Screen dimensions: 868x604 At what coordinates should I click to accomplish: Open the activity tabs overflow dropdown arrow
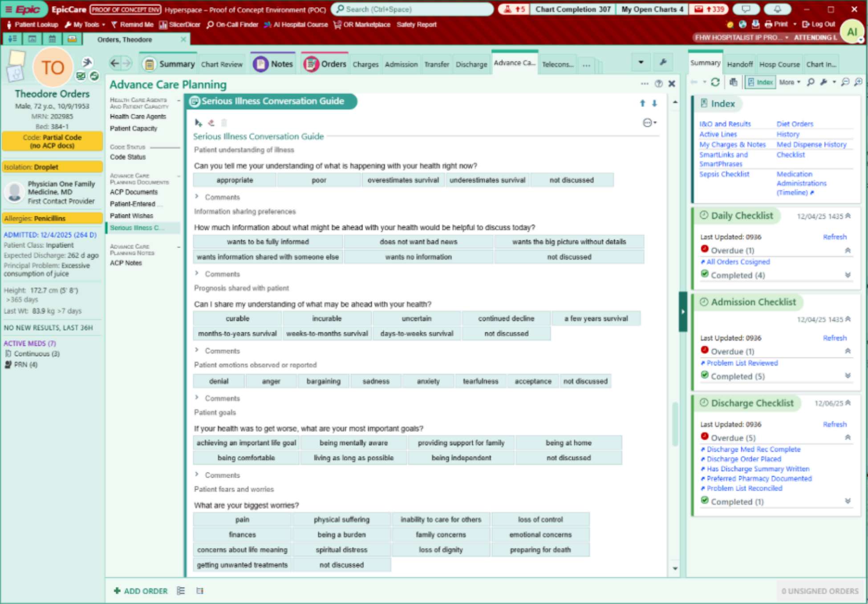641,62
